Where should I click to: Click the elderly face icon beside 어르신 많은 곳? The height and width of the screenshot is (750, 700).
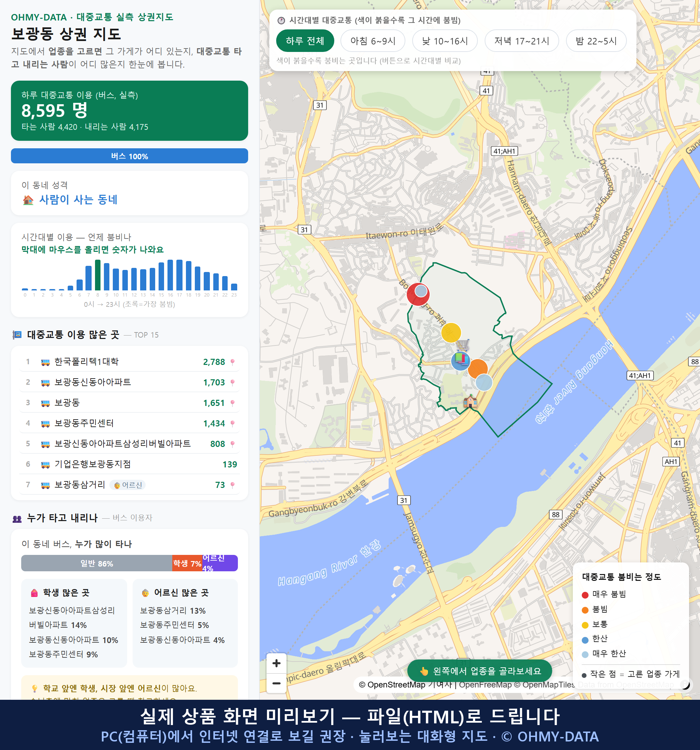click(x=145, y=593)
